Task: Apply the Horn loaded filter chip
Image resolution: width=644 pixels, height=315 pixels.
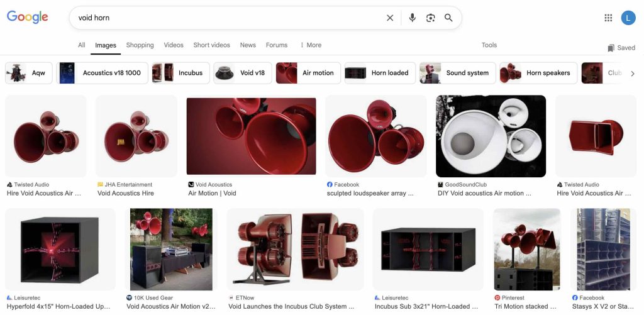Action: click(380, 73)
